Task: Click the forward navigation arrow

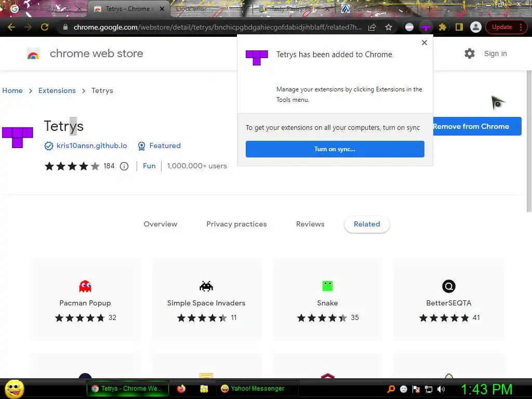Action: click(x=28, y=27)
